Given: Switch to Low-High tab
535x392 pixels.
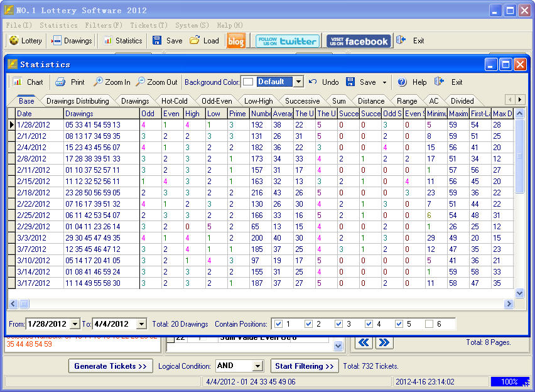Looking at the screenshot, I should coord(258,101).
